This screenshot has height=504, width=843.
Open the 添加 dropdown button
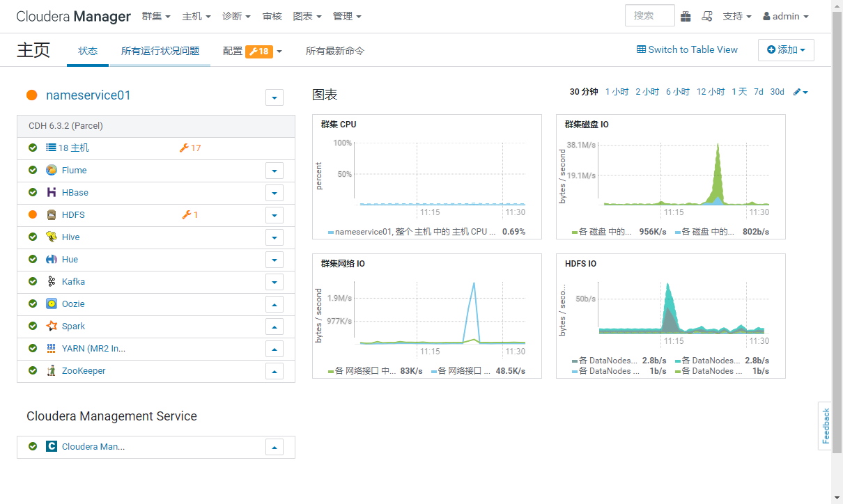coord(786,50)
